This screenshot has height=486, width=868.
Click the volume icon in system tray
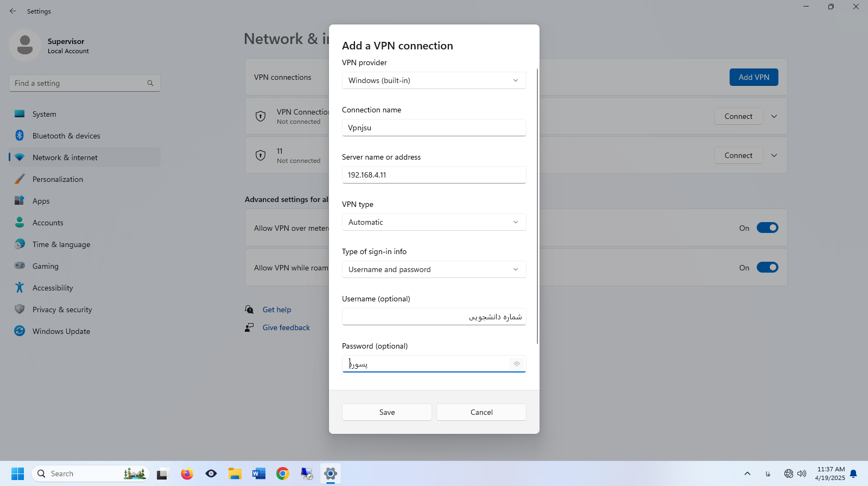[x=802, y=474]
